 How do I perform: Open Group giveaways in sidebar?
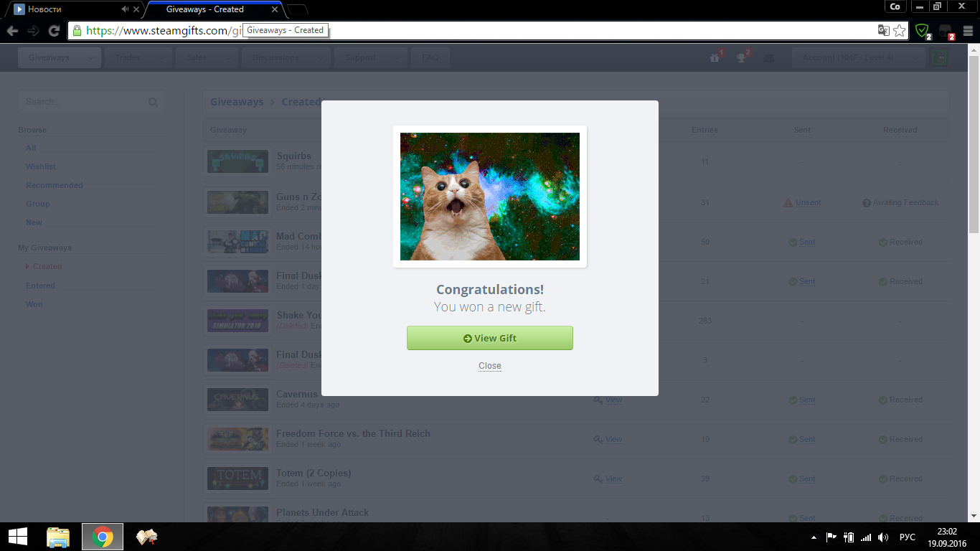click(x=38, y=204)
